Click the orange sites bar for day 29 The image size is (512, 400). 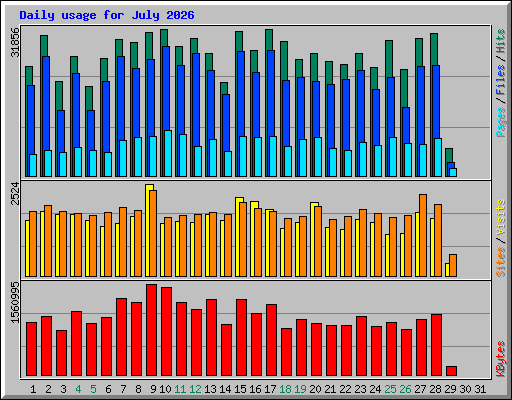453,265
